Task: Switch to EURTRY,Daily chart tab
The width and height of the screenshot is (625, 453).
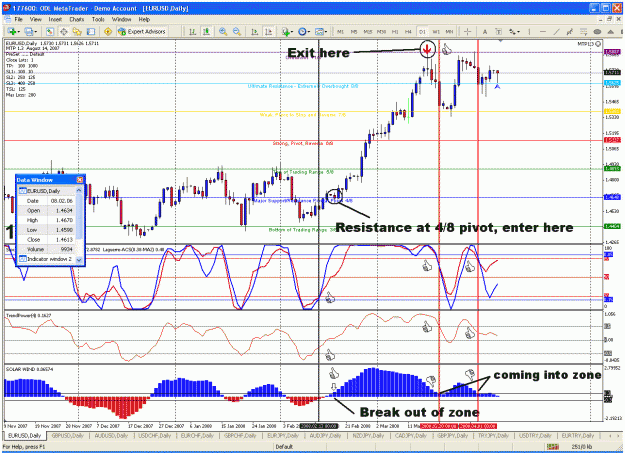Action: point(578,436)
